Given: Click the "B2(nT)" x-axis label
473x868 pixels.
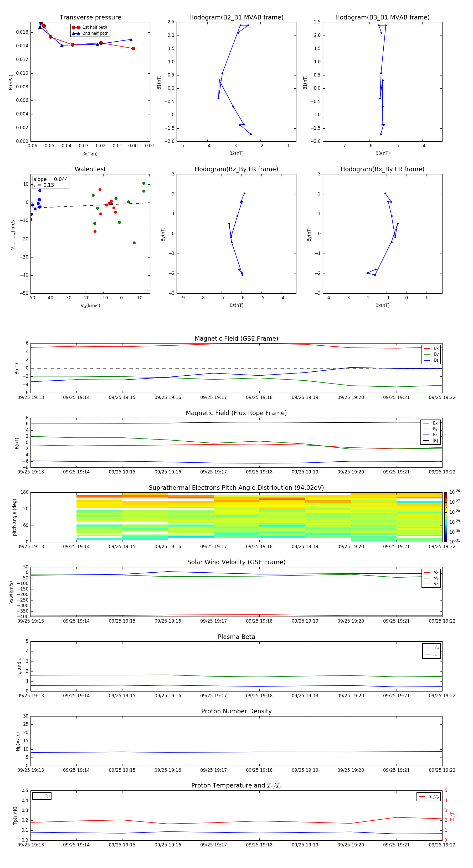Looking at the screenshot, I should click(236, 153).
